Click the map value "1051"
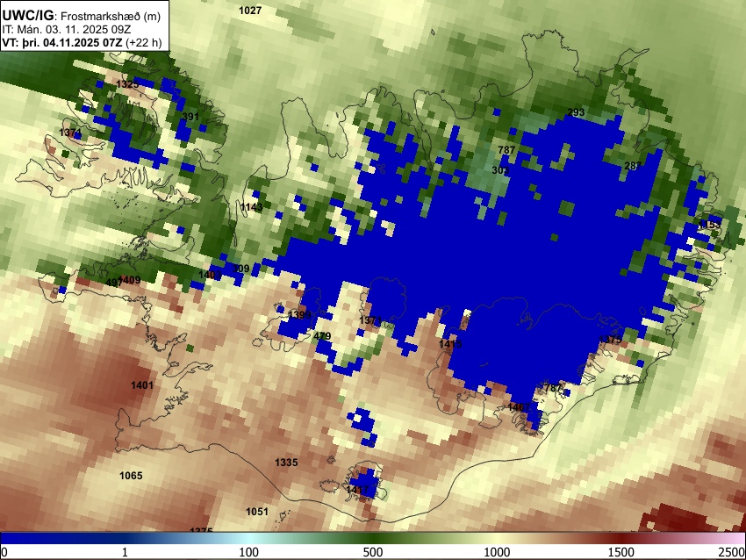Screen dimensions: 746x560 pyautogui.click(x=257, y=512)
